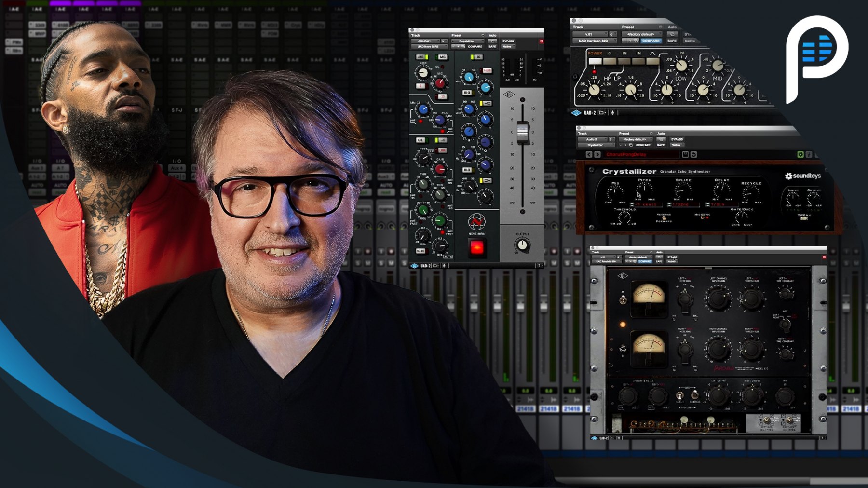Click the Neve 88RS channel fader handle

pyautogui.click(x=523, y=133)
